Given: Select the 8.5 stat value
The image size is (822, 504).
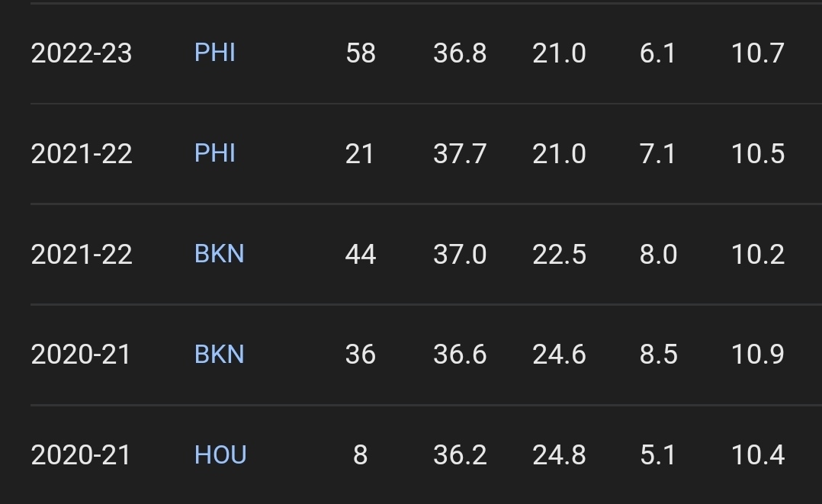Looking at the screenshot, I should click(x=659, y=355).
